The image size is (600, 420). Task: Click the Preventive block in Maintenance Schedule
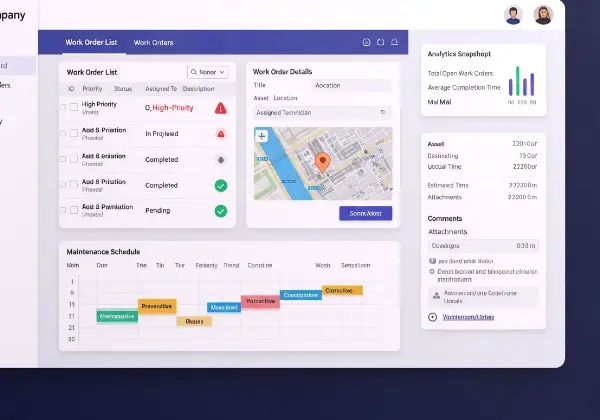pyautogui.click(x=157, y=306)
